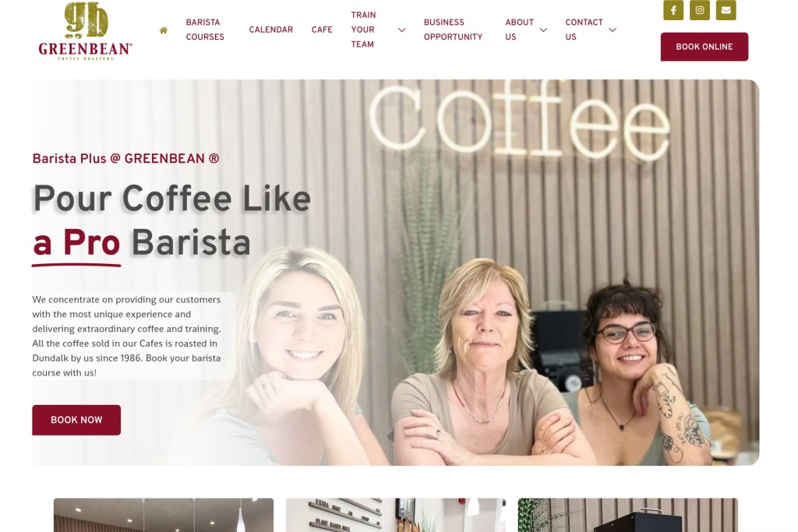
Task: Open the cafe interior thumbnail with ceiling lights
Action: coord(164,515)
